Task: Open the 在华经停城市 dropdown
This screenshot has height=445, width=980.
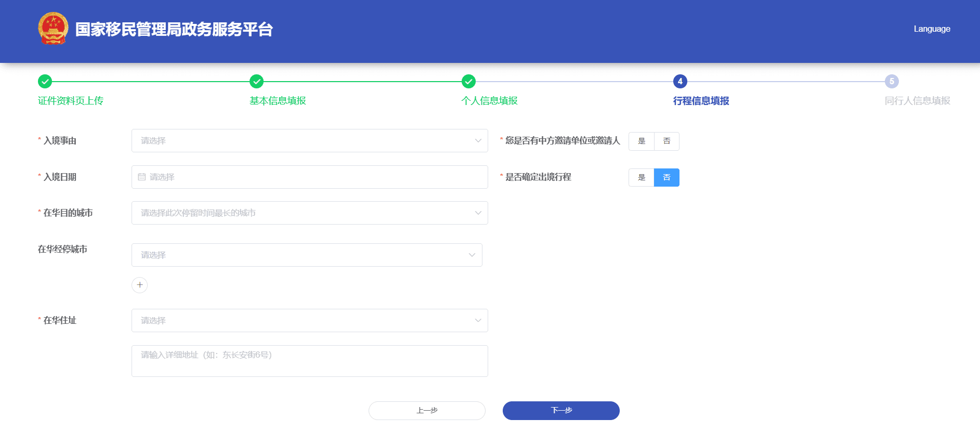Action: coord(307,255)
